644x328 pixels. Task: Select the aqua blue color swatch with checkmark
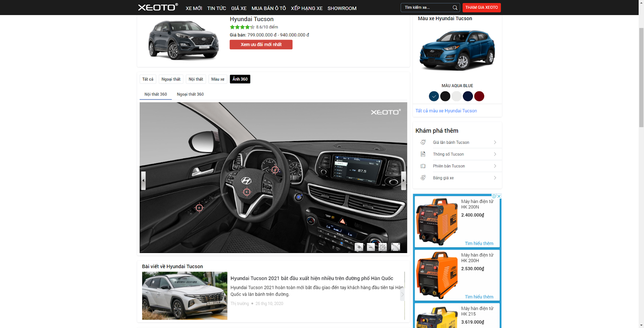(x=434, y=96)
